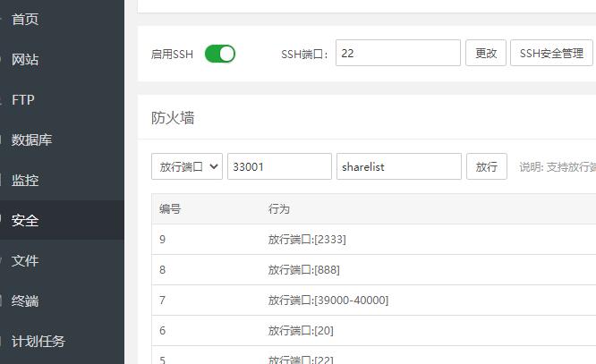Select the row 放行端口:[39000-40000]
The image size is (596, 364).
click(x=374, y=301)
